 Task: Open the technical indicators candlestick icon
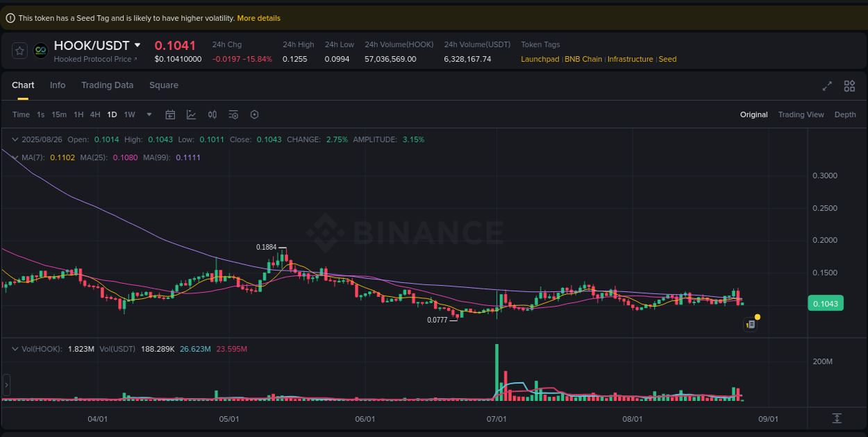point(212,114)
